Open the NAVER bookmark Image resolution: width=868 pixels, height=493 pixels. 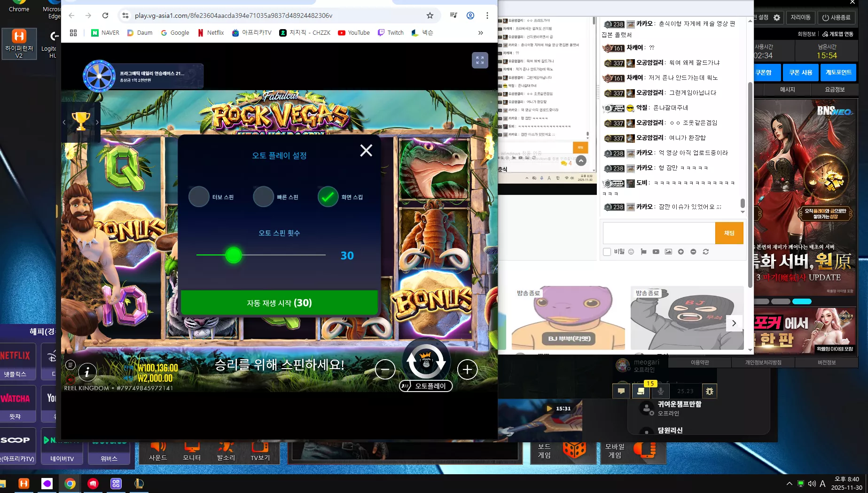coord(105,33)
